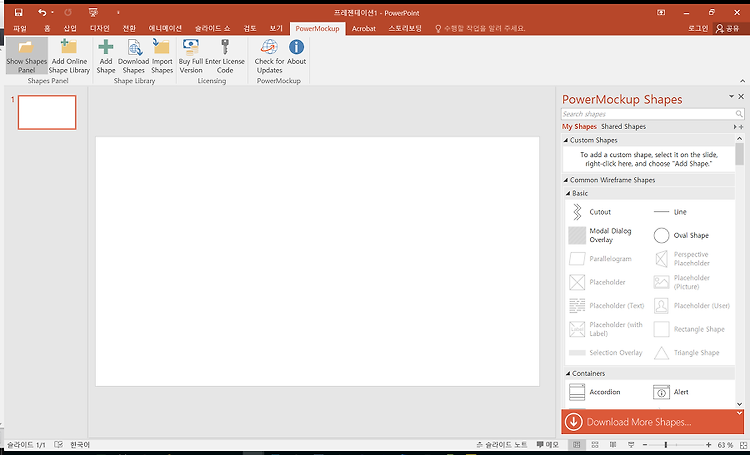This screenshot has width=750, height=455.
Task: Click start presentation icon in quick access toolbar
Action: click(x=93, y=12)
